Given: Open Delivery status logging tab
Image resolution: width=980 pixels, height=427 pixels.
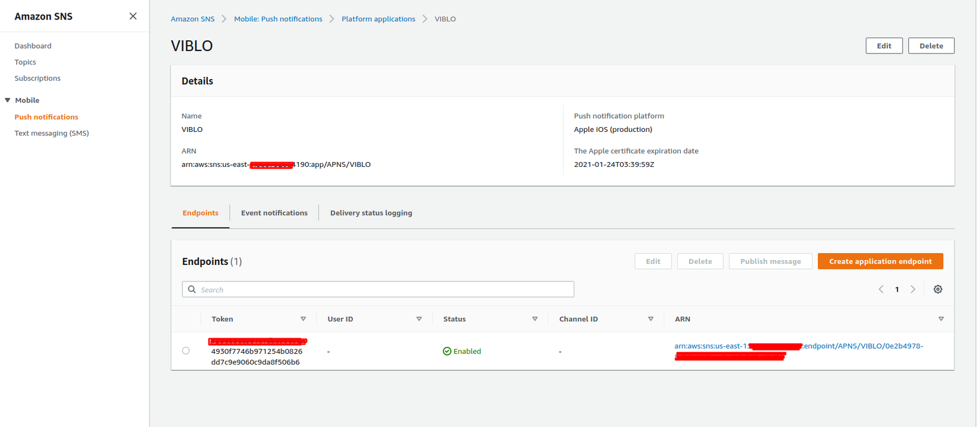Looking at the screenshot, I should pos(371,213).
